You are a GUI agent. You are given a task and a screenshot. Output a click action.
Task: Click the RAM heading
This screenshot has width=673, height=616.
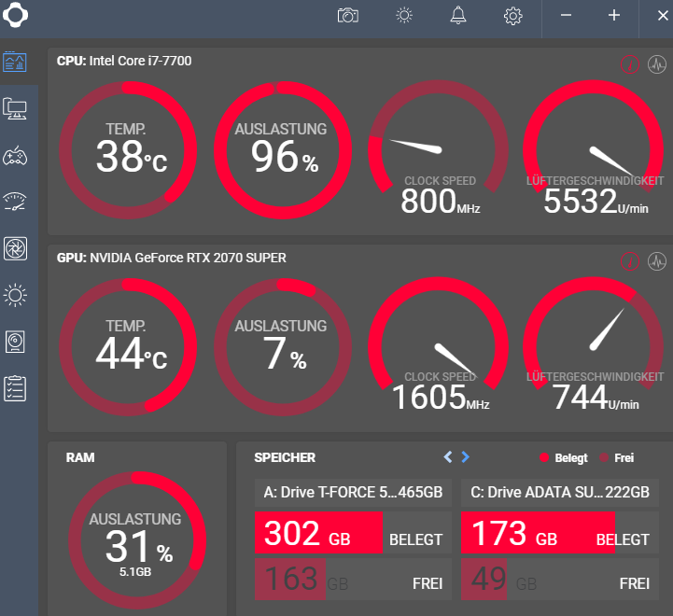[80, 457]
